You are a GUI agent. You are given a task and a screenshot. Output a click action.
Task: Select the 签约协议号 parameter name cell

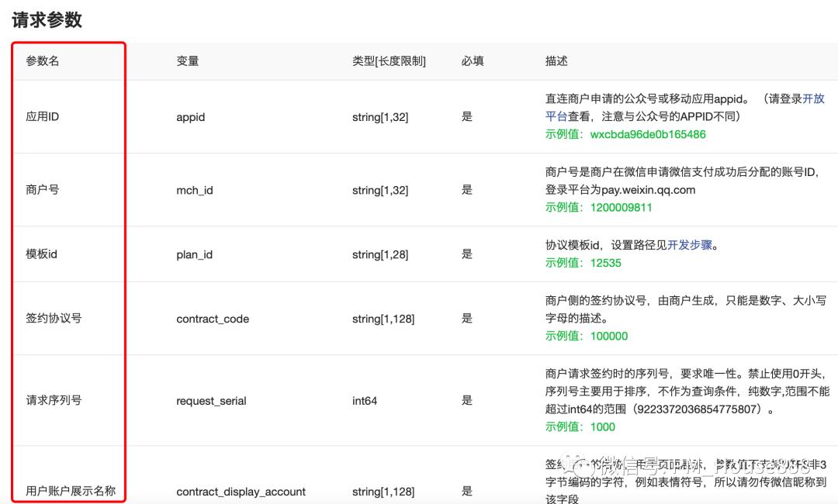[54, 318]
